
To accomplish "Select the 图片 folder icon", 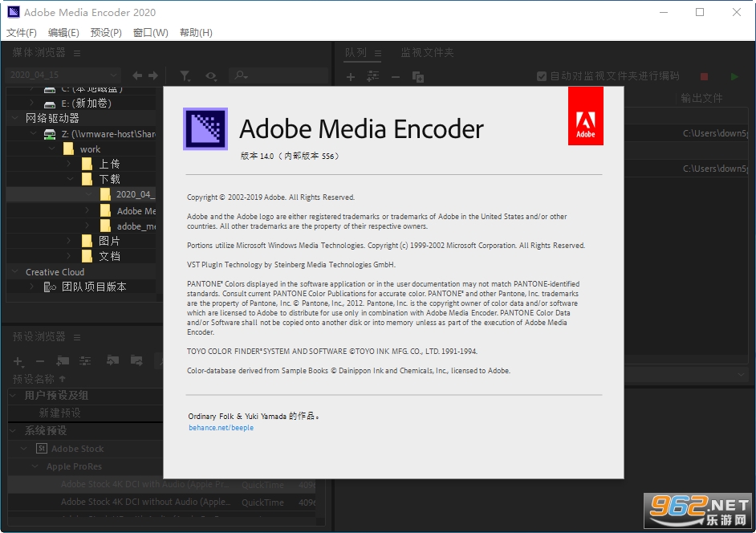I will click(x=87, y=241).
